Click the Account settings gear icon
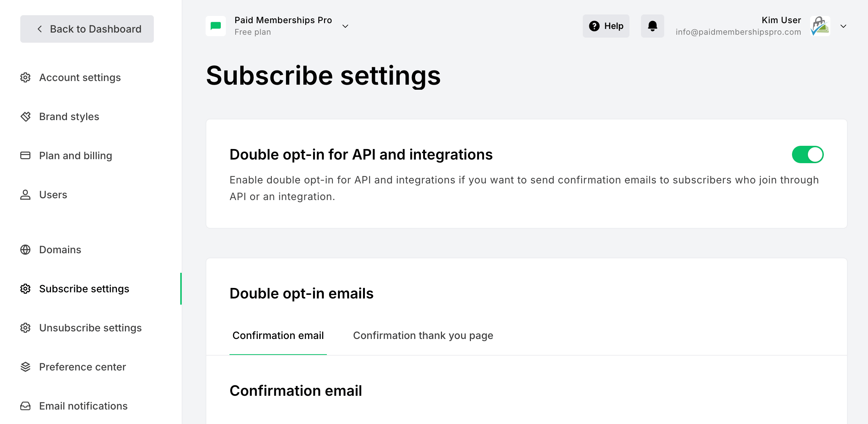This screenshot has height=424, width=868. [25, 77]
